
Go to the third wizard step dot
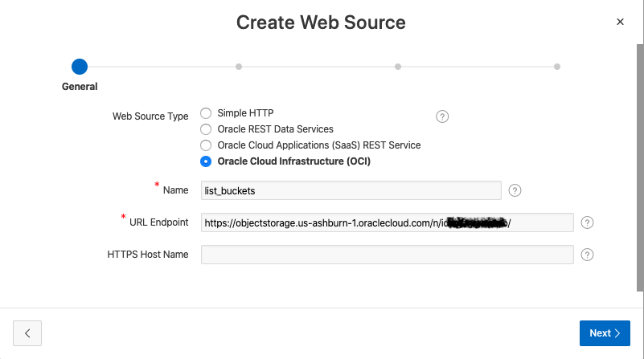pyautogui.click(x=398, y=67)
